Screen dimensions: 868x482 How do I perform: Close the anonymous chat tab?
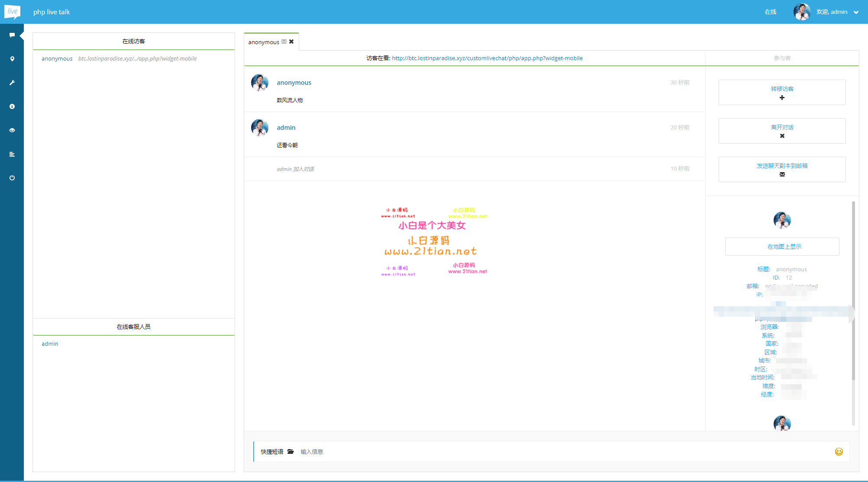click(291, 42)
